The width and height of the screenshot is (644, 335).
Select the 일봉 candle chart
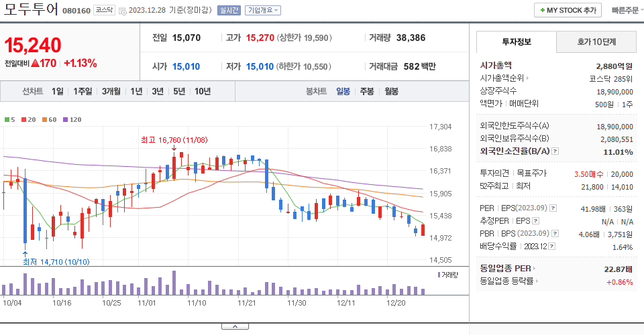click(x=343, y=91)
